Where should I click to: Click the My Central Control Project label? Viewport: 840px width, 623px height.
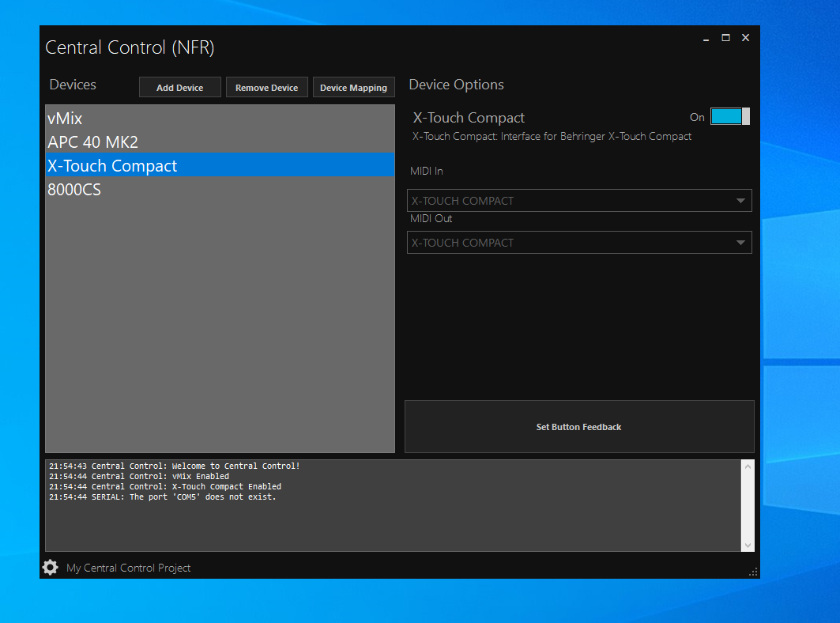click(x=128, y=568)
